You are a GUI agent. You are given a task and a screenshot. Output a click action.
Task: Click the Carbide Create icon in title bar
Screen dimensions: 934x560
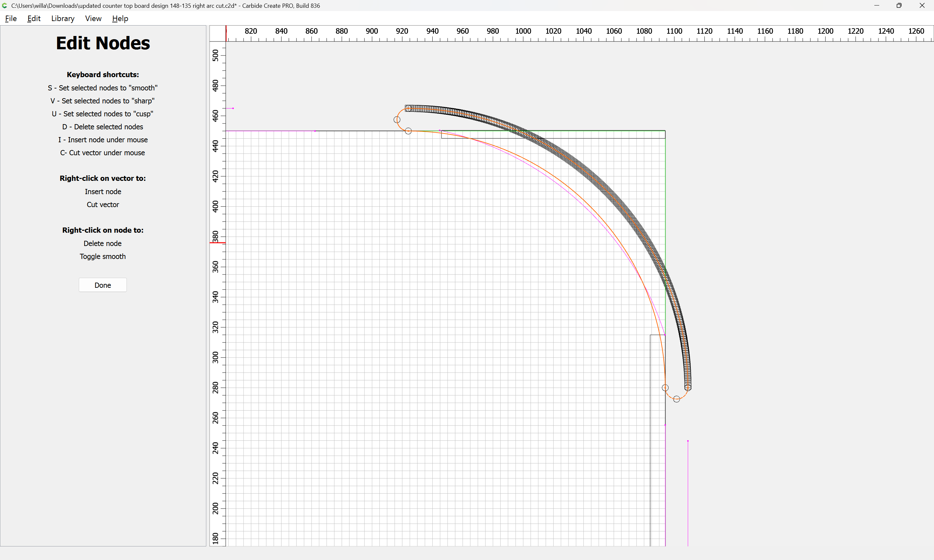[x=5, y=6]
